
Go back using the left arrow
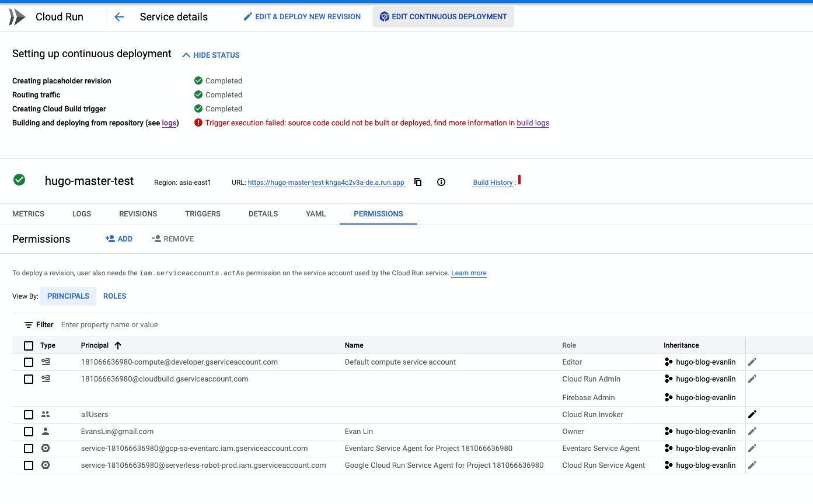click(x=119, y=17)
